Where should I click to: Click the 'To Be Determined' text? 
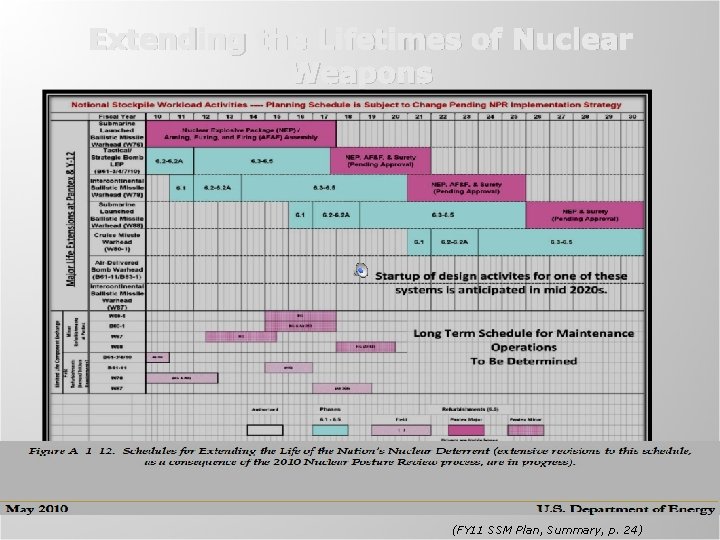[x=523, y=361]
